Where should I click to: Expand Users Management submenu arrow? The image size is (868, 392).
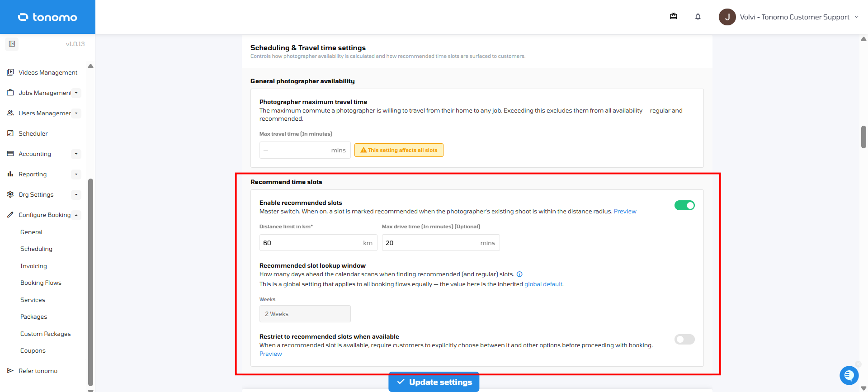pos(76,113)
